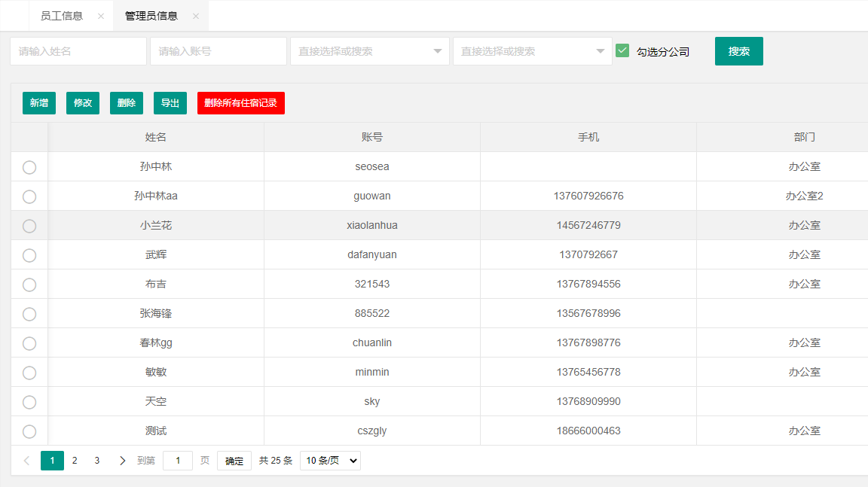Select the radio button for 孙中林
This screenshot has height=487, width=868.
click(29, 167)
